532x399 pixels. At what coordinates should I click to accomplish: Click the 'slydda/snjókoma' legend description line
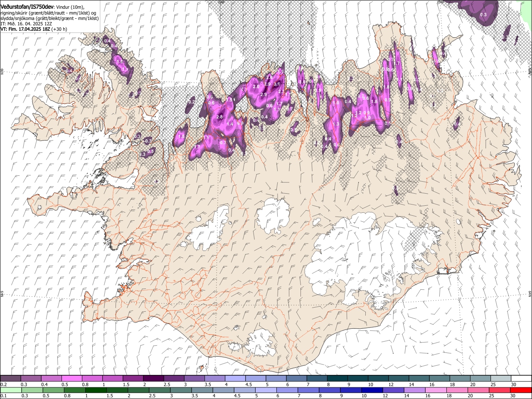(x=50, y=18)
